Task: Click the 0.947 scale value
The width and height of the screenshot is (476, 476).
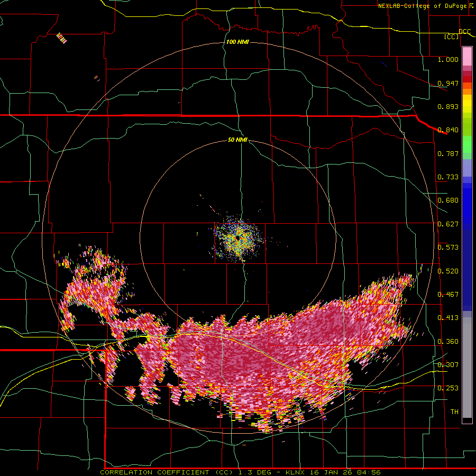Action: coord(448,83)
